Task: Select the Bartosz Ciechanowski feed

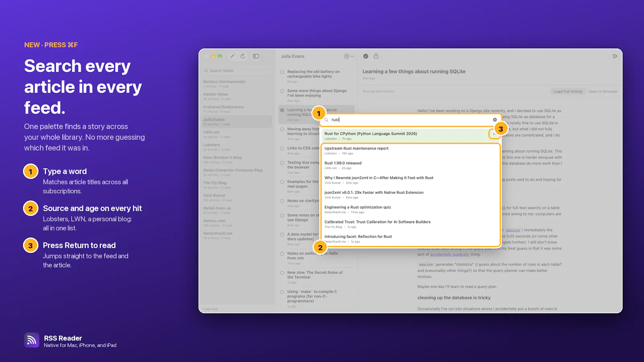Action: click(x=237, y=84)
